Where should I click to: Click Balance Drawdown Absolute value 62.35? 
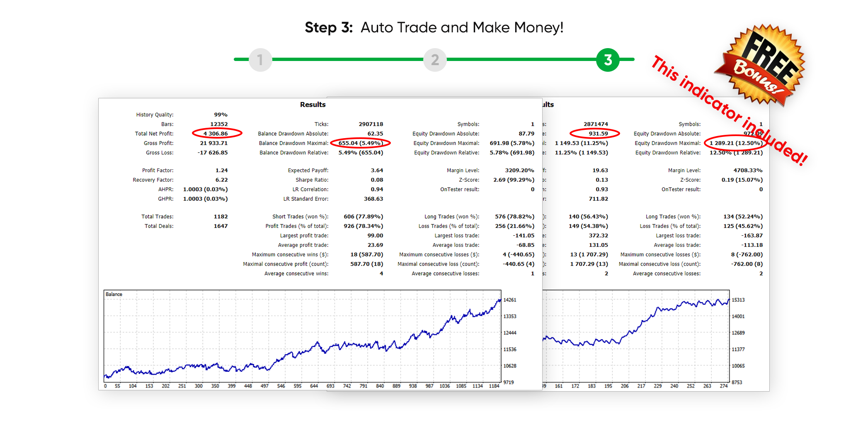(375, 134)
